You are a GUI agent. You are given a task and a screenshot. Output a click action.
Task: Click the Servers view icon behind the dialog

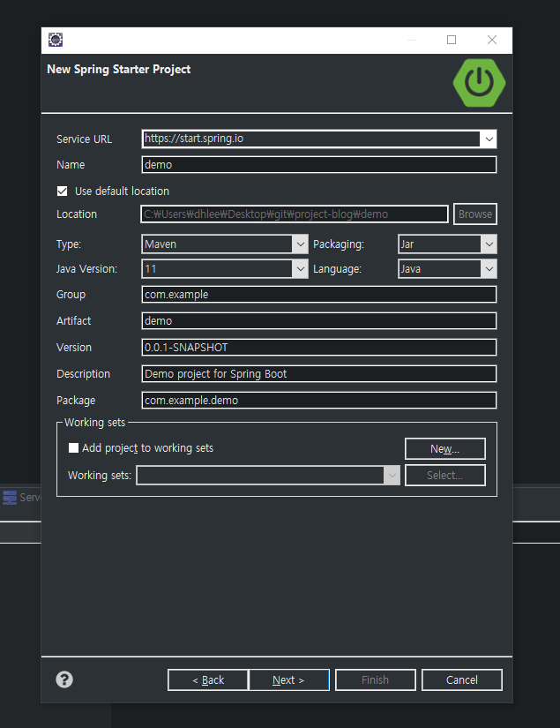point(10,498)
